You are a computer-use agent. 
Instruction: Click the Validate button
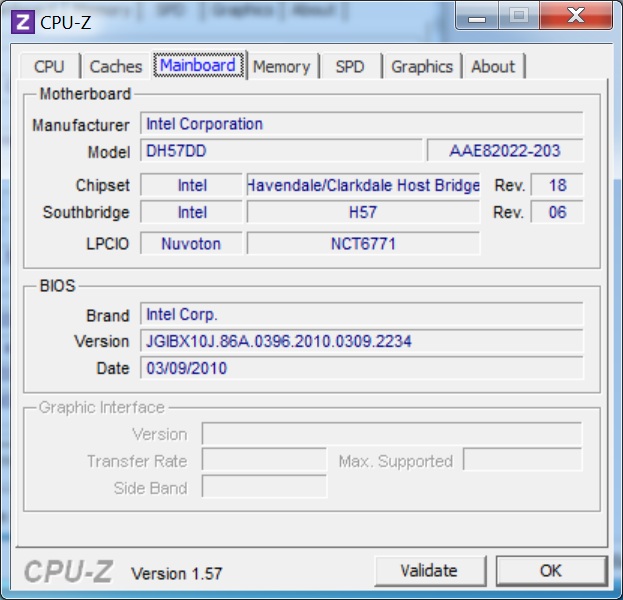coord(430,571)
